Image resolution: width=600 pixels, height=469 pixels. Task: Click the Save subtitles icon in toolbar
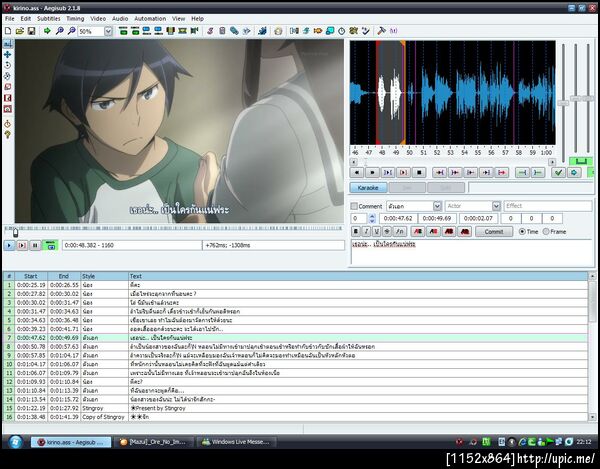(x=32, y=31)
